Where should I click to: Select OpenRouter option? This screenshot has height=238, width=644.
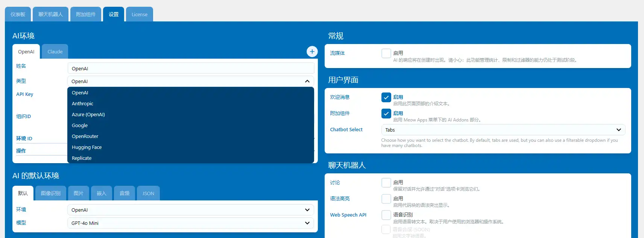click(x=191, y=136)
